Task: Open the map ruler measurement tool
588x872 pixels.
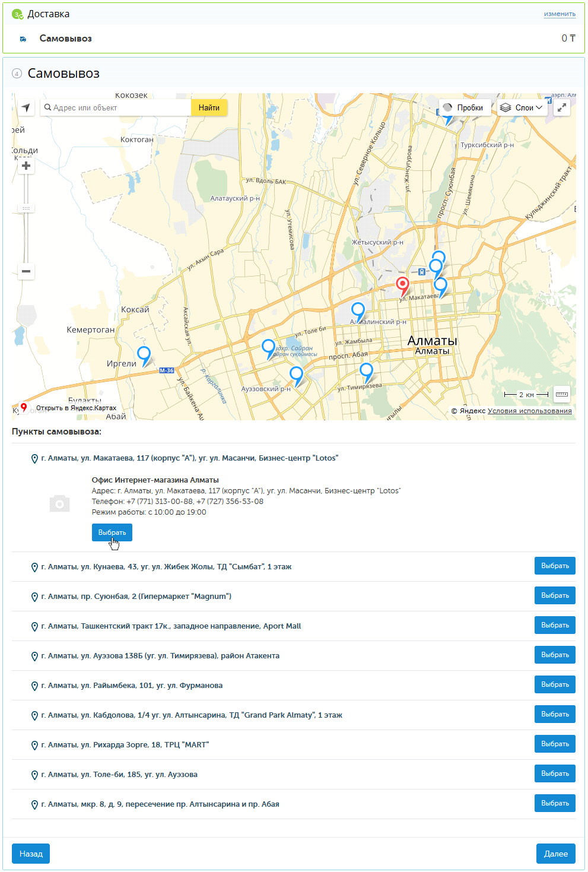Action: pyautogui.click(x=561, y=394)
